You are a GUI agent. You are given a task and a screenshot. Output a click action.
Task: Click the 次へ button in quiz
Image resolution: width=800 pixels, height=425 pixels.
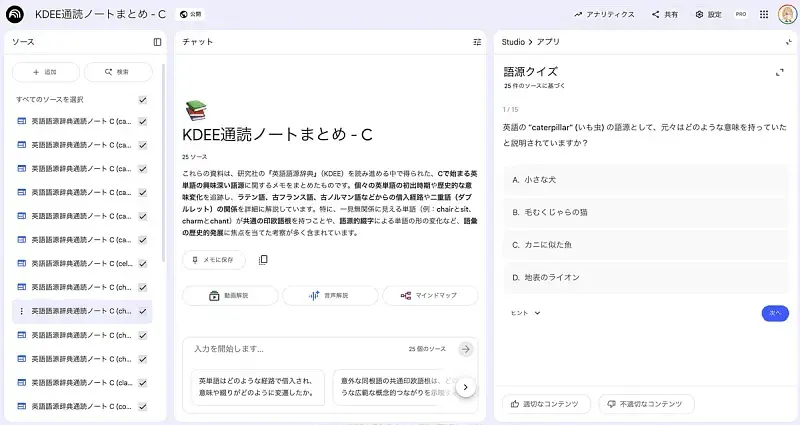coord(774,313)
